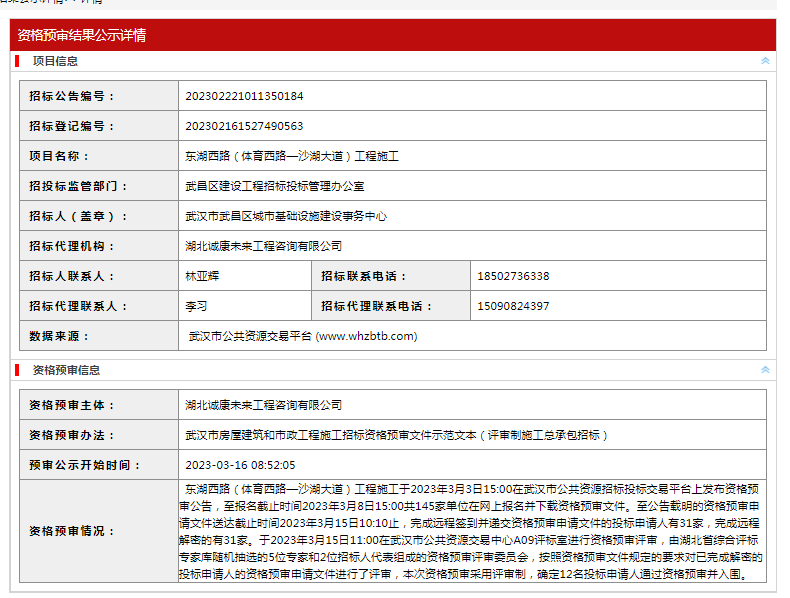Click the 资格预审情况 label

tap(72, 531)
